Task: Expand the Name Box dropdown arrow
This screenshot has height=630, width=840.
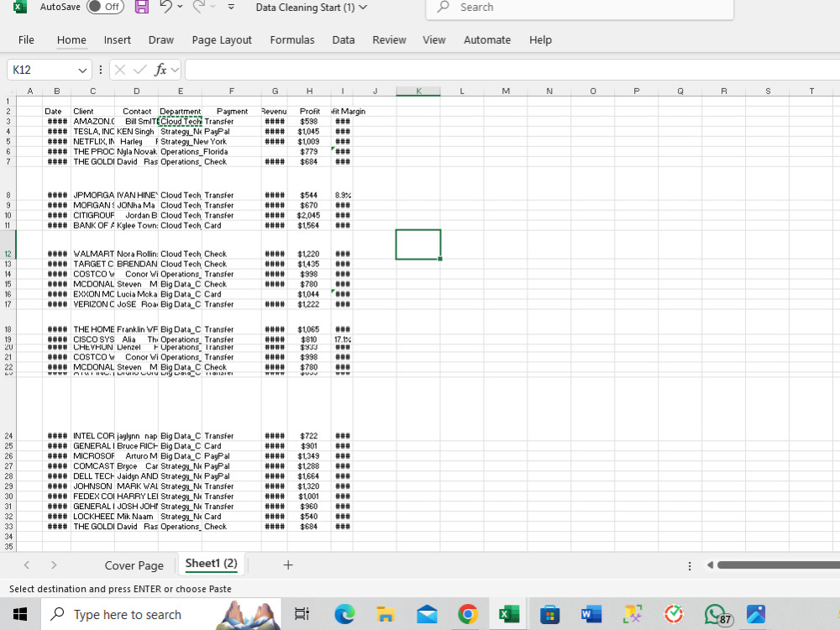Action: click(82, 71)
